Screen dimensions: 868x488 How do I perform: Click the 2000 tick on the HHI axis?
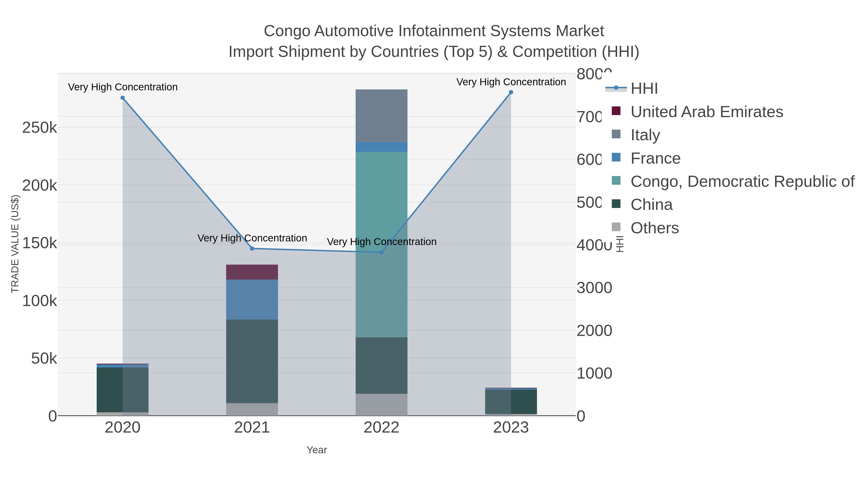594,331
